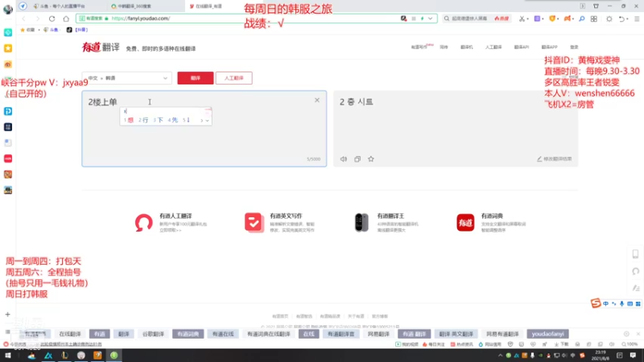Play translation audio with the speaker icon
The width and height of the screenshot is (644, 362).
[x=344, y=158]
